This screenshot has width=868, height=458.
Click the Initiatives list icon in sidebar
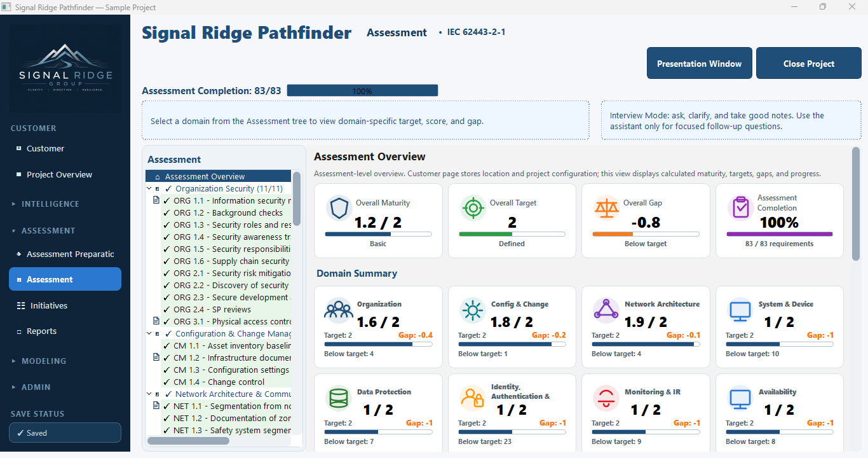pyautogui.click(x=21, y=305)
